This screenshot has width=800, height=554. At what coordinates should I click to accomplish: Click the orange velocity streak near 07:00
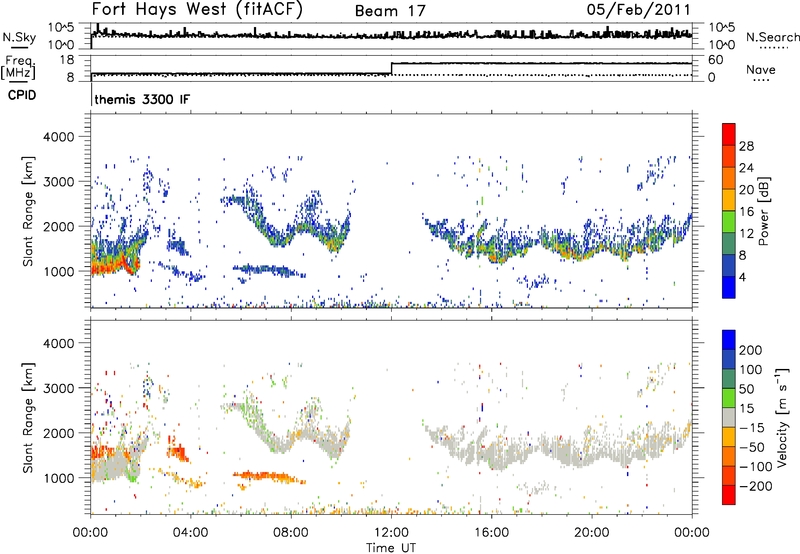pos(268,476)
